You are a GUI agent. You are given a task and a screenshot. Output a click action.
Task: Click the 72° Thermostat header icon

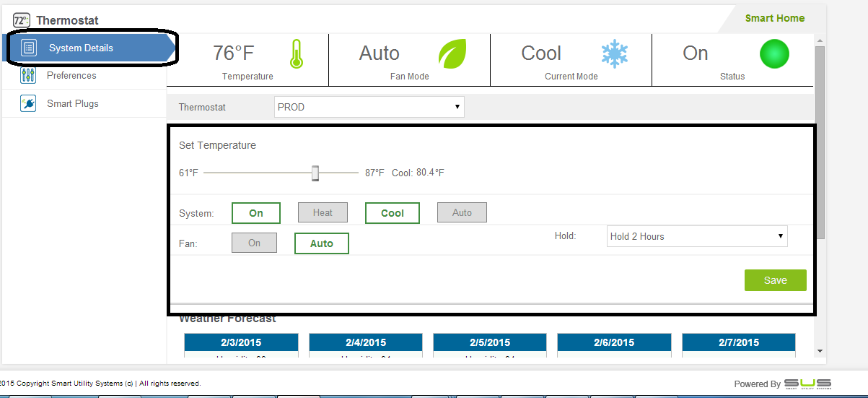[22, 21]
